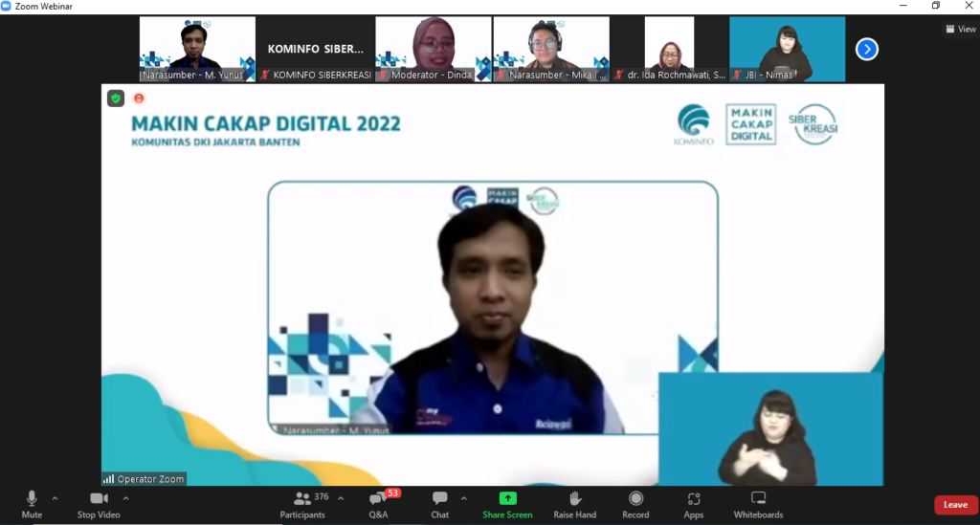Click the green encryption shield icon
This screenshot has width=980, height=525.
pyautogui.click(x=116, y=98)
